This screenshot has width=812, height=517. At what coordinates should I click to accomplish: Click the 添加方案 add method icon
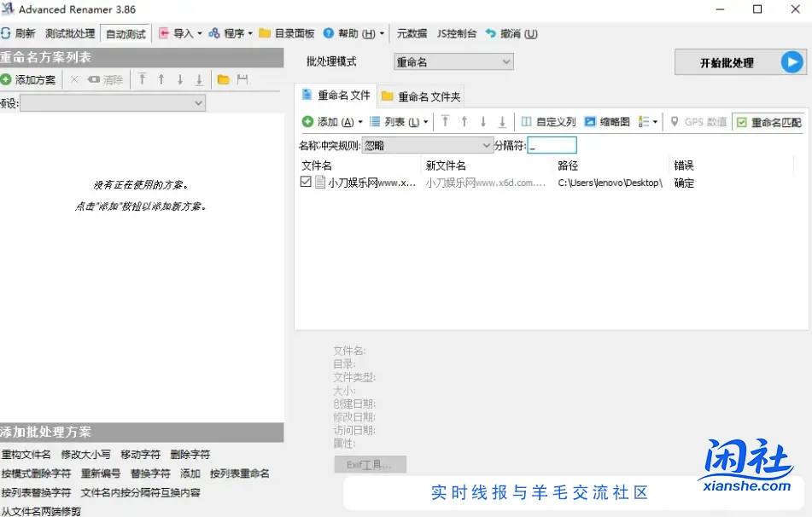pyautogui.click(x=28, y=80)
